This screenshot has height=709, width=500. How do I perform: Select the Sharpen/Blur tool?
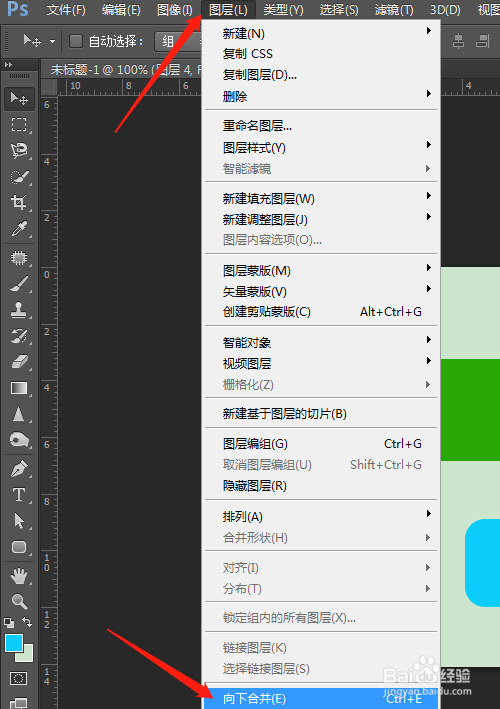(19, 414)
